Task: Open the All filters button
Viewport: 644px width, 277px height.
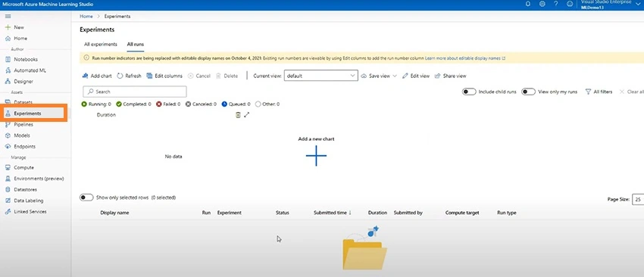Action: coord(599,92)
